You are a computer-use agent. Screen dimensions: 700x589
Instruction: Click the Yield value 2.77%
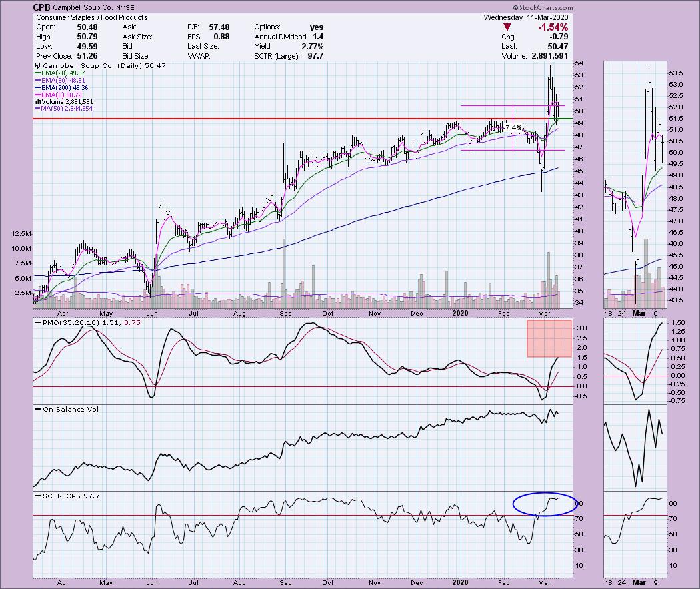(313, 47)
